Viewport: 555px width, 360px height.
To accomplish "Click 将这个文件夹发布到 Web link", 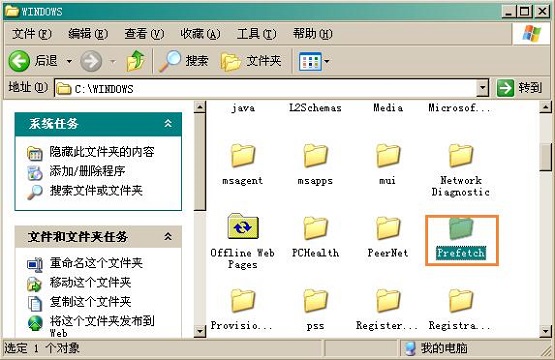I will 102,326.
